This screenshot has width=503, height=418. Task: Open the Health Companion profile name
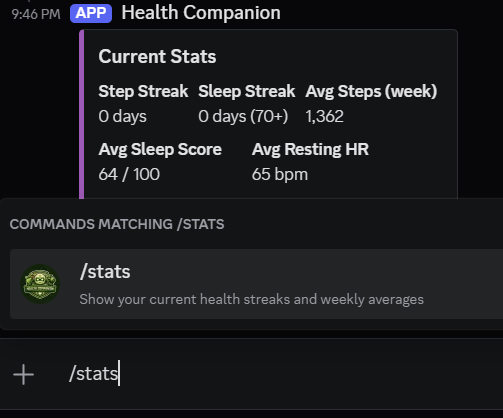201,13
